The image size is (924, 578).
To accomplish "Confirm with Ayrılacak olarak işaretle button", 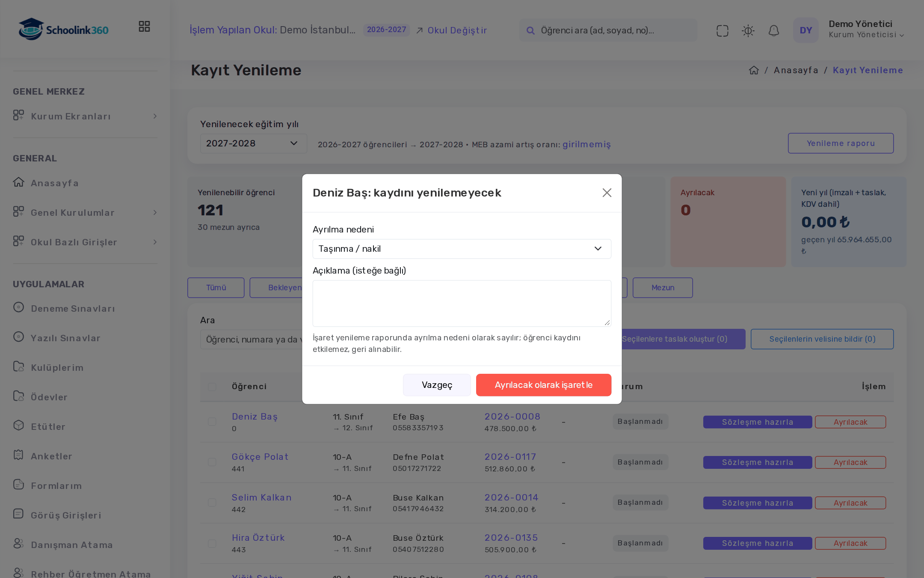I will (543, 385).
